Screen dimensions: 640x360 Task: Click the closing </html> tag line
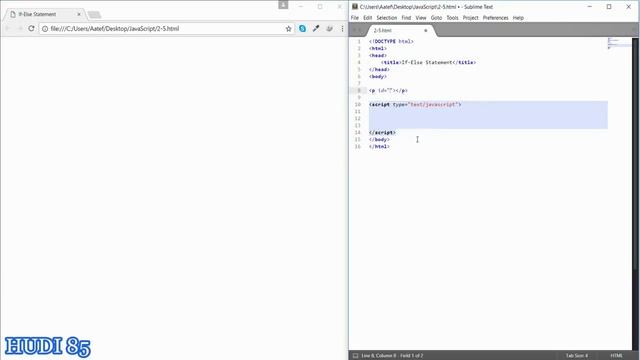pos(379,147)
